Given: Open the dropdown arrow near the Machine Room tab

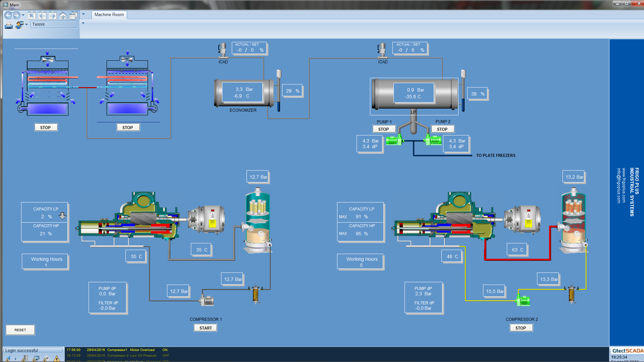Looking at the screenshot, I should pyautogui.click(x=83, y=15).
